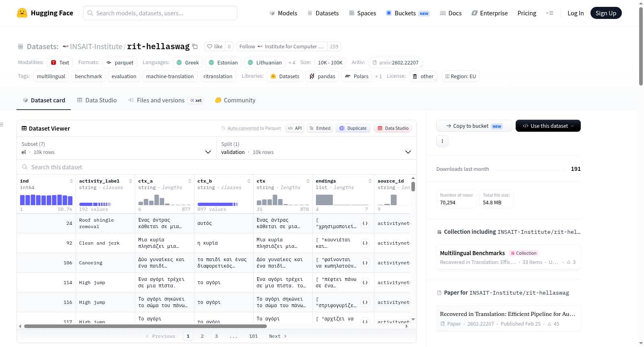Screen dimensions: 644x347
Task: Open Models in the top navigation
Action: 283,13
